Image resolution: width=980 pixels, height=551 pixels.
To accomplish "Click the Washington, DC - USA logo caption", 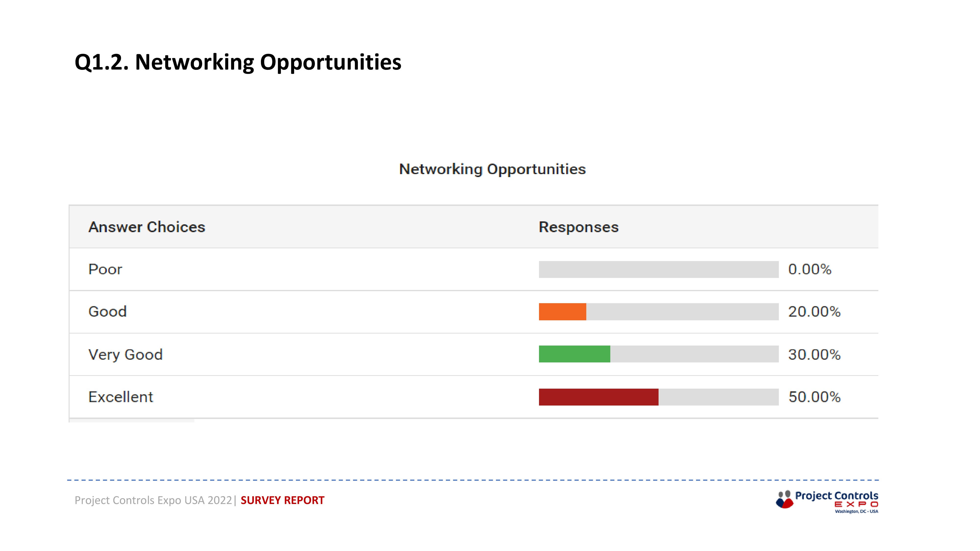I will point(856,512).
